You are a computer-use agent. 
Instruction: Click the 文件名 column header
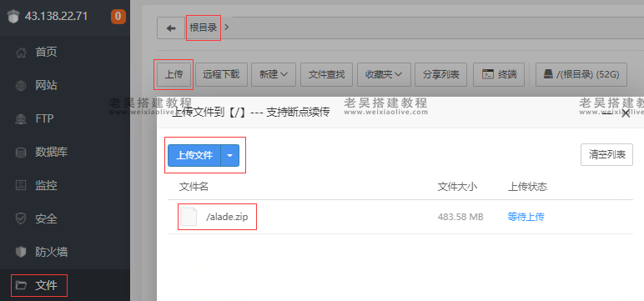(x=194, y=187)
